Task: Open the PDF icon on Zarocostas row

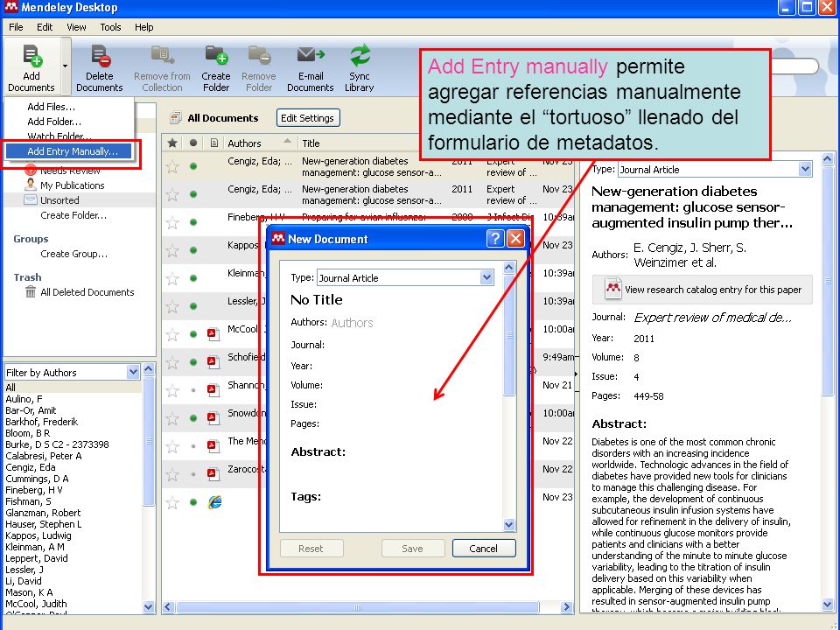Action: (213, 474)
